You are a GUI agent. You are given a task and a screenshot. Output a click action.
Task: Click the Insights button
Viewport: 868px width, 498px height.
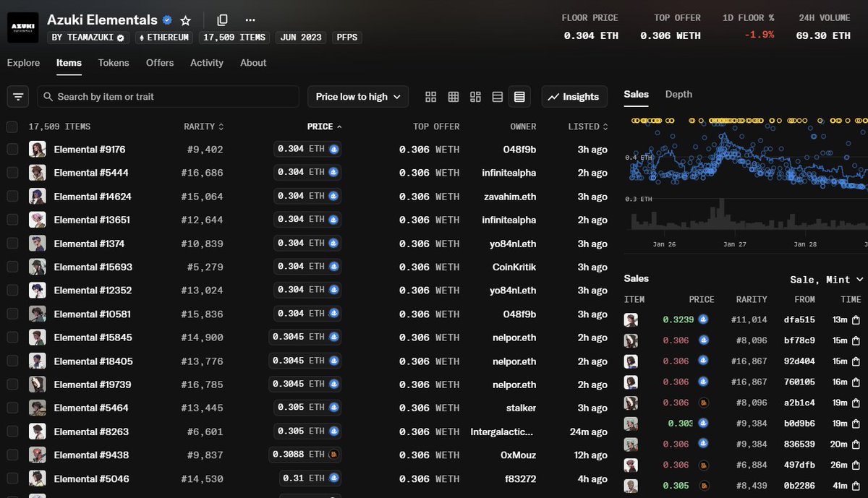574,96
